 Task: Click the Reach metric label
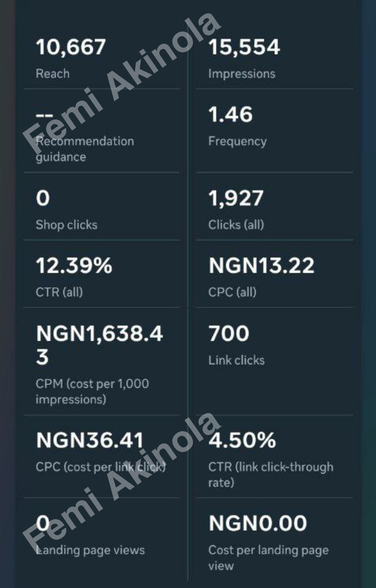tap(53, 73)
